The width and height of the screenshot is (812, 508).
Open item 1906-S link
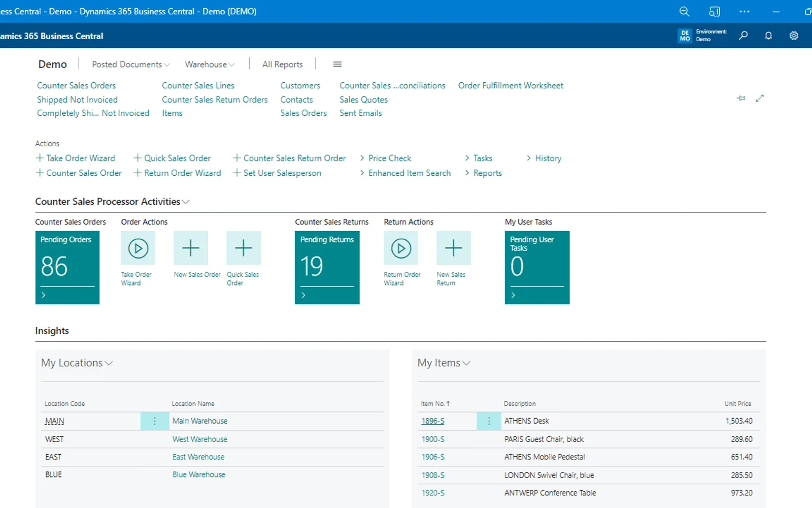(x=433, y=457)
